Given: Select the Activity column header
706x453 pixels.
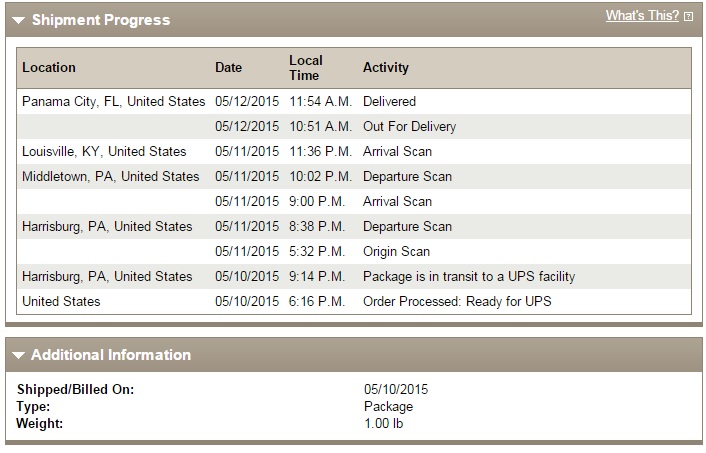Looking at the screenshot, I should (386, 68).
